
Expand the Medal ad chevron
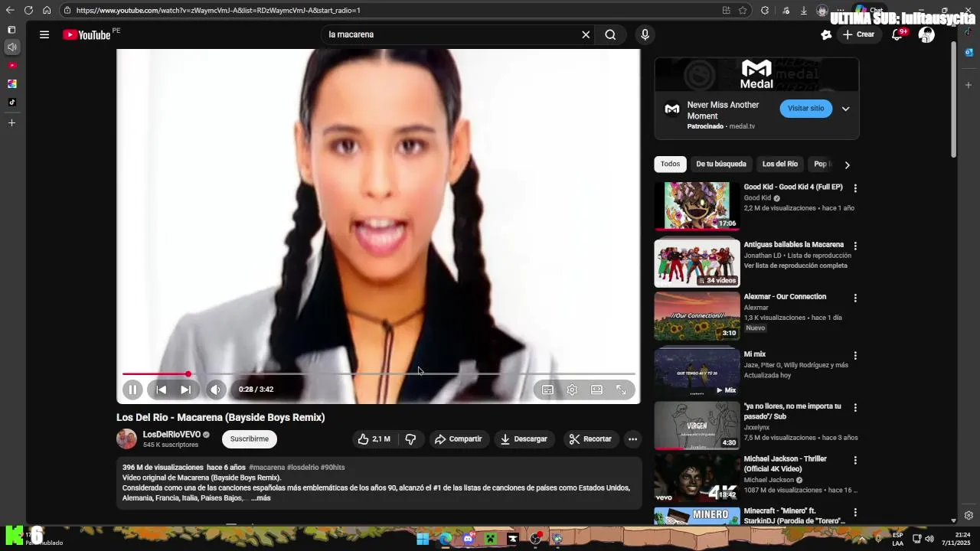pyautogui.click(x=845, y=109)
